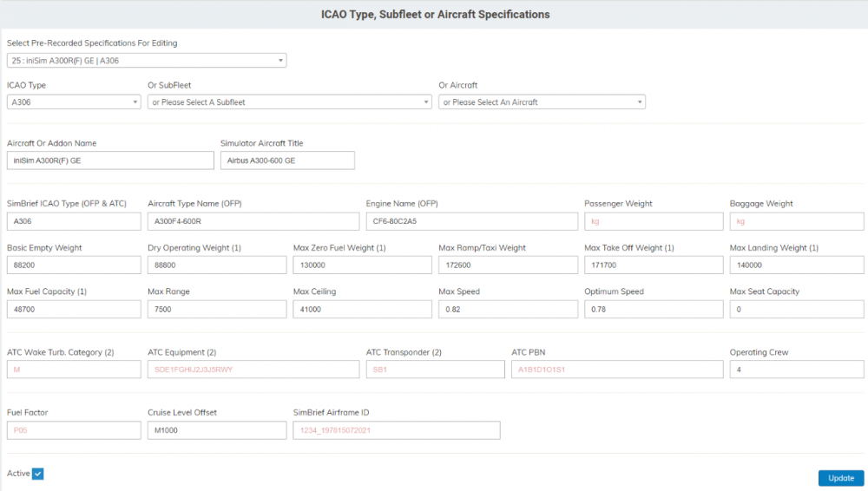
Task: Click the Basic Empty Weight field
Action: pyautogui.click(x=74, y=265)
